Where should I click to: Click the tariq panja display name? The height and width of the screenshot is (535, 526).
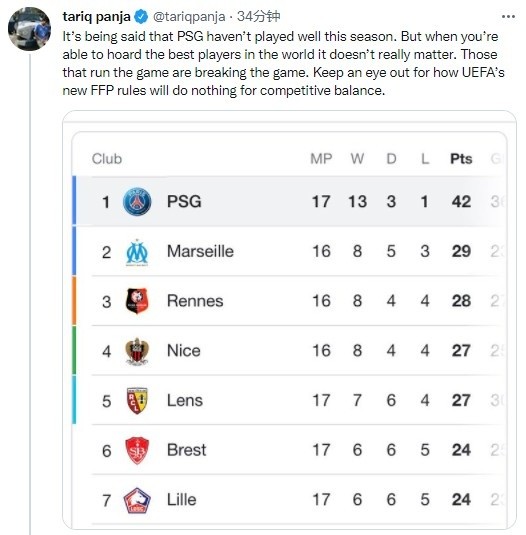tap(97, 16)
